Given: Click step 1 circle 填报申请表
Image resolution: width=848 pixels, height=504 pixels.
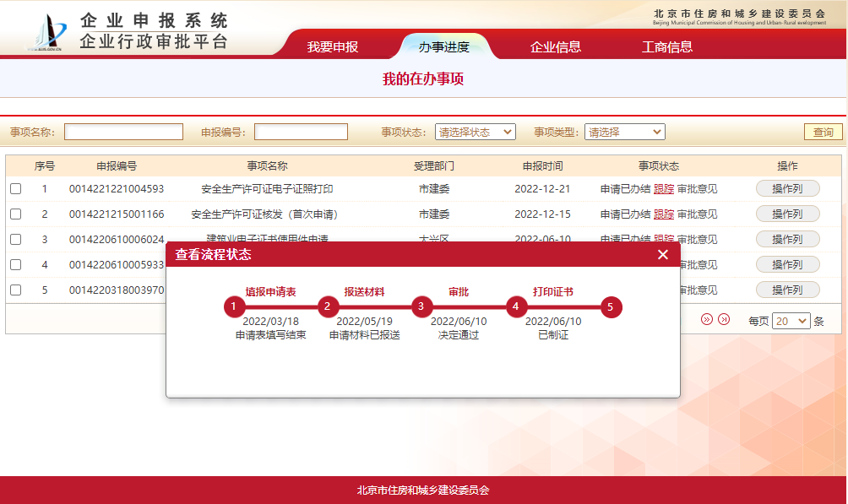Looking at the screenshot, I should click(234, 306).
